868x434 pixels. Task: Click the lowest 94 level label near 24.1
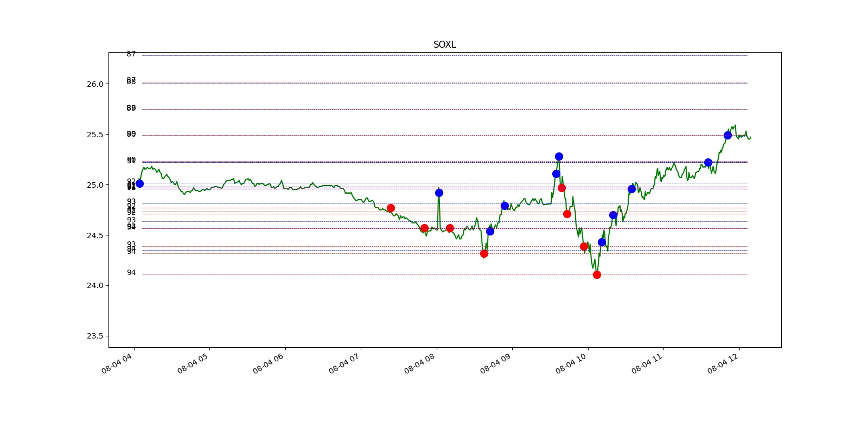(131, 273)
